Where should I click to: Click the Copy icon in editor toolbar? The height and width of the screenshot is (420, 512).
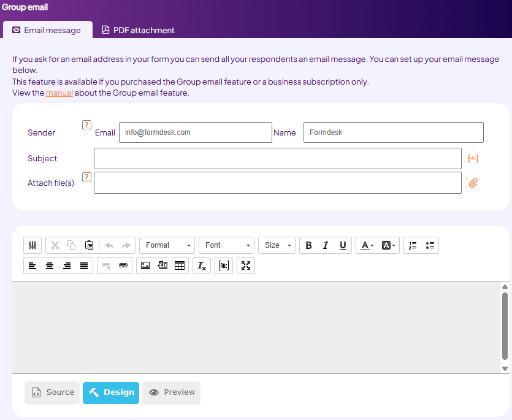[x=72, y=245]
